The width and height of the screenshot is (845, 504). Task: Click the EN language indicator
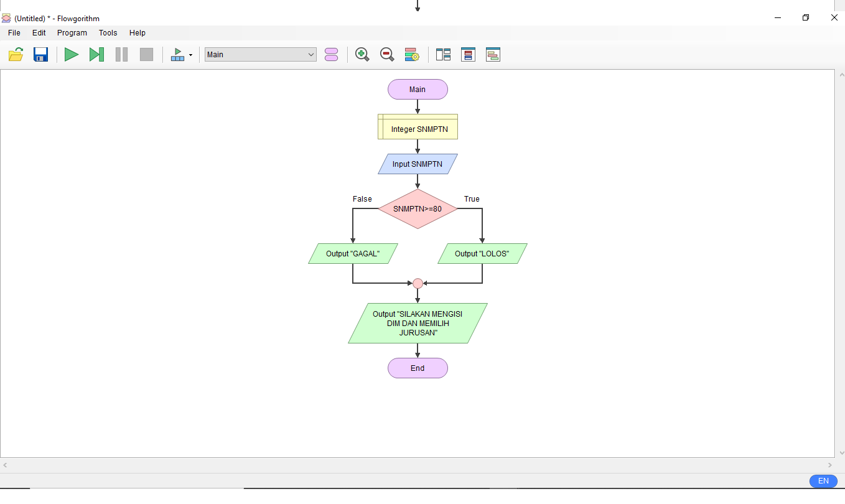[x=823, y=481]
